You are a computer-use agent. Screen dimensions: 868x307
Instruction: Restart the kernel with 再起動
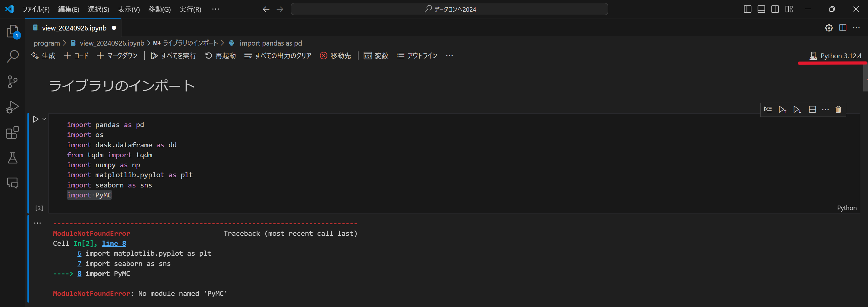[221, 56]
